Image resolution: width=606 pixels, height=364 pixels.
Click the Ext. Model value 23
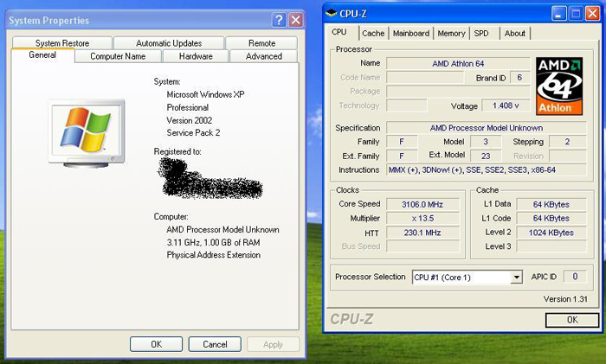[x=486, y=156]
